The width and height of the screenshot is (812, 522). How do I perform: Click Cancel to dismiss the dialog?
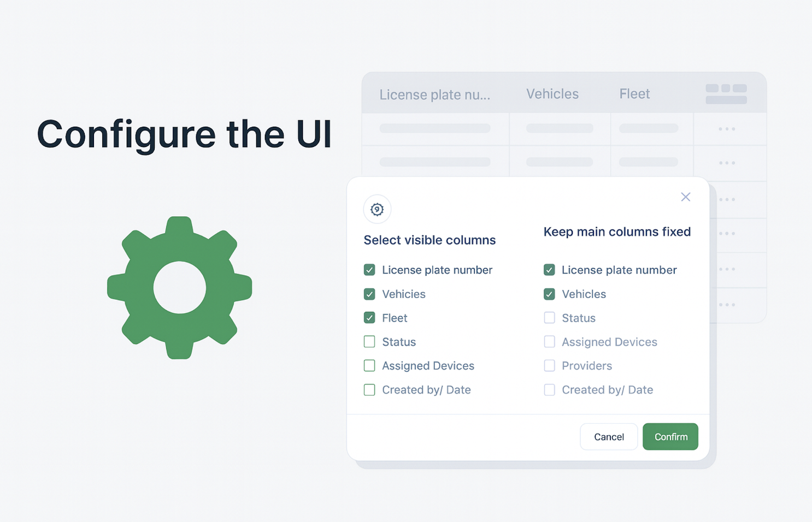click(609, 436)
